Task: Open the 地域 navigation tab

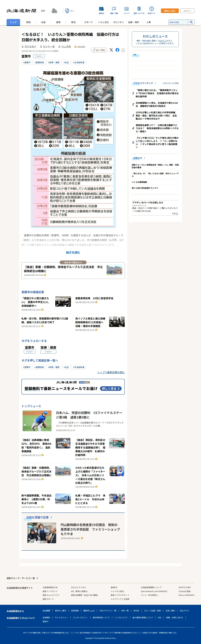Action: coord(28,22)
